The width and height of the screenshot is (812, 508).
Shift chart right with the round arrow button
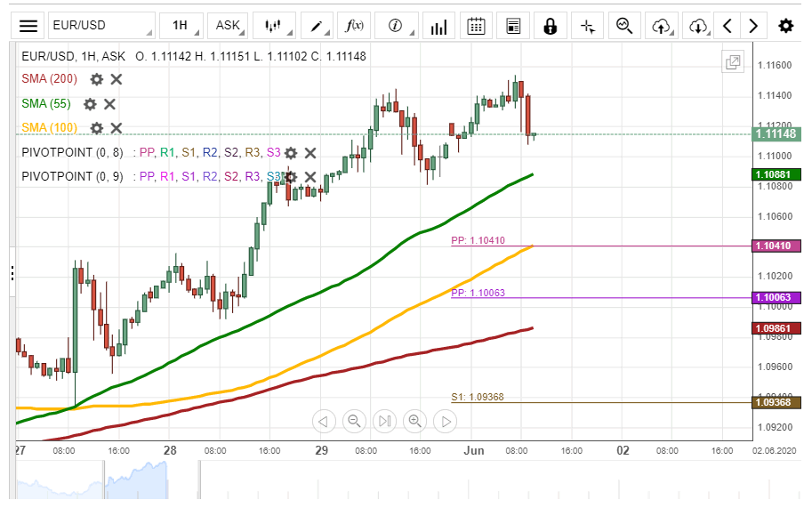(446, 422)
